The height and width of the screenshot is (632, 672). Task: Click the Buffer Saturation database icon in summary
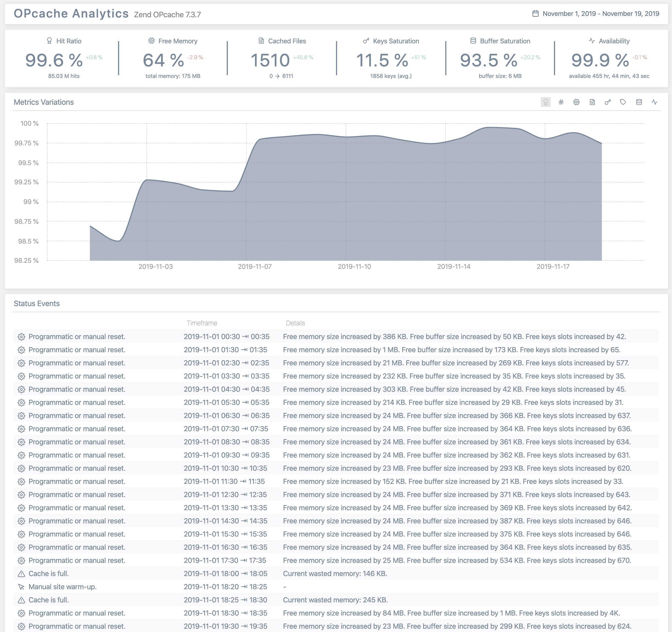[x=473, y=41]
